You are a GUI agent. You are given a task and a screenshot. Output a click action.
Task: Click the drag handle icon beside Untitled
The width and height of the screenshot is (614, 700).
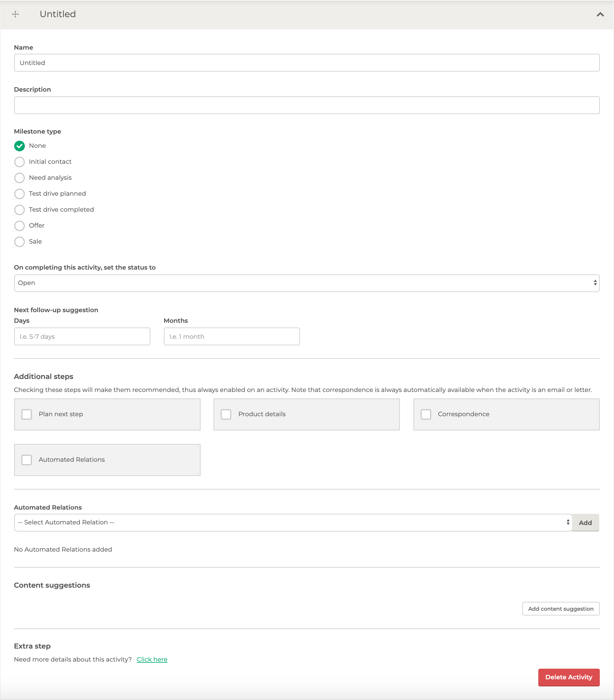coord(15,14)
